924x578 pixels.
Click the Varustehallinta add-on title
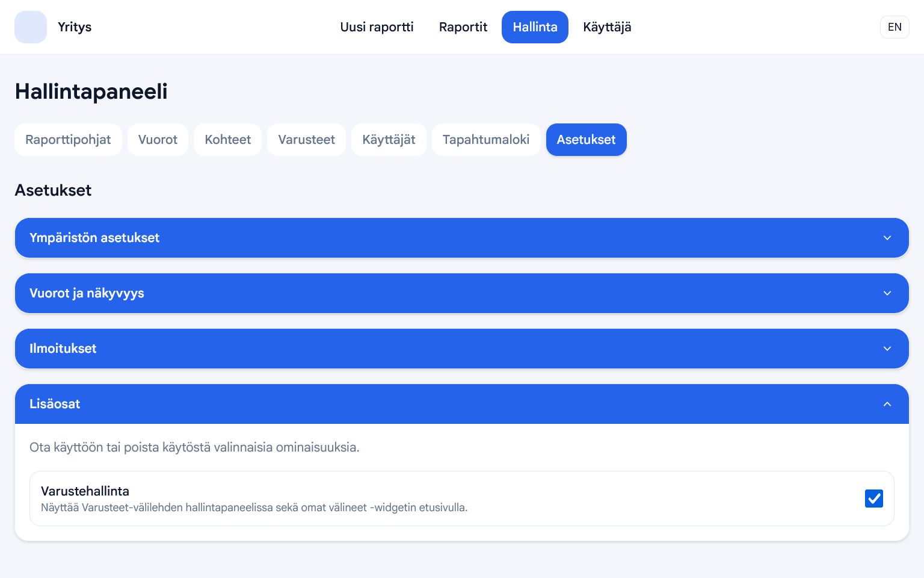(85, 491)
